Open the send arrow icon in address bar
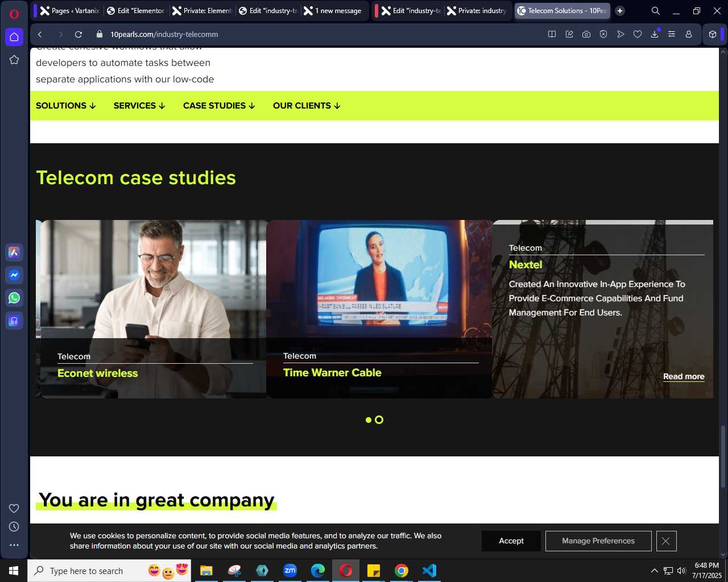 pos(621,34)
